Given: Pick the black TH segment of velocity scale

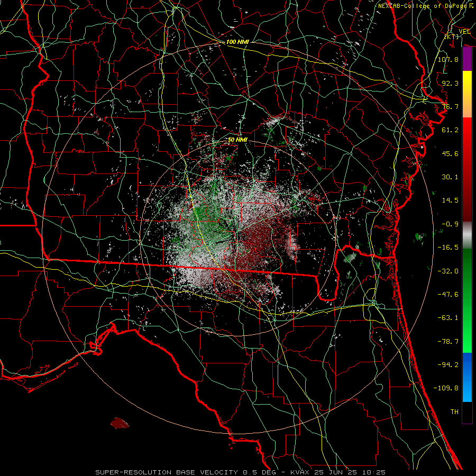Looking at the screenshot, I should [467, 413].
